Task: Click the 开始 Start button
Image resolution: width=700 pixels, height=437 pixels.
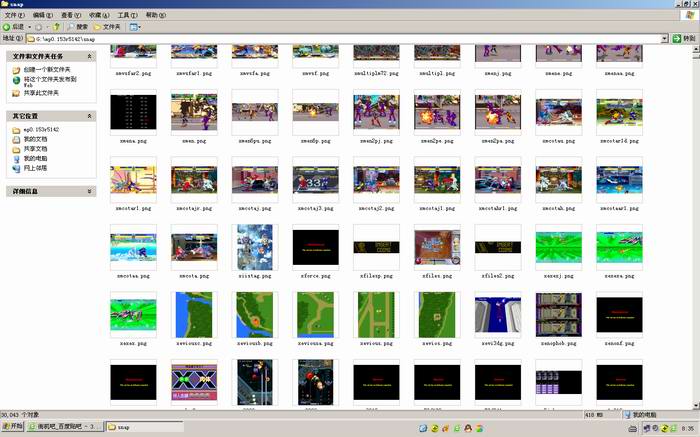Action: coord(12,426)
